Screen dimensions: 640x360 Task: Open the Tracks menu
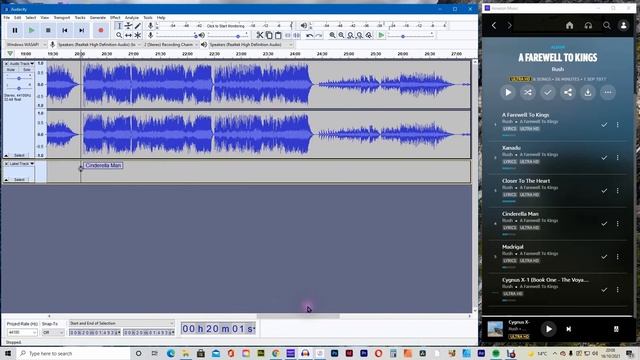click(80, 18)
